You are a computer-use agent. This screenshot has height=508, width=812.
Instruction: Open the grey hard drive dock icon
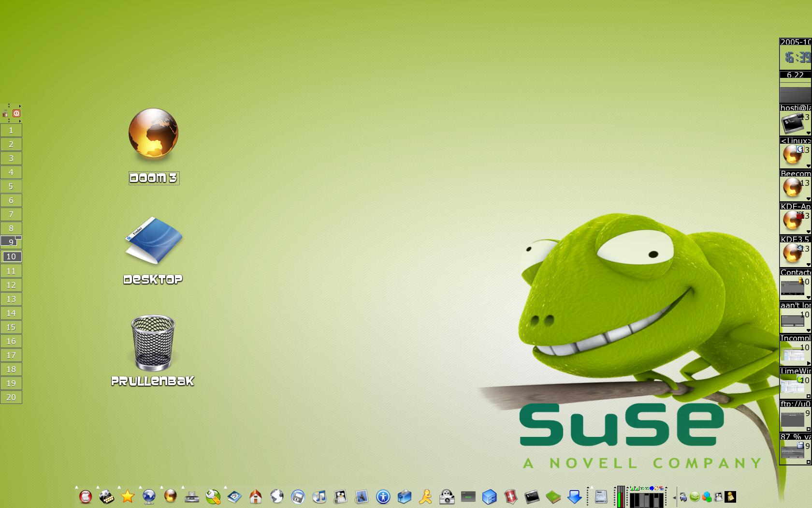point(601,497)
